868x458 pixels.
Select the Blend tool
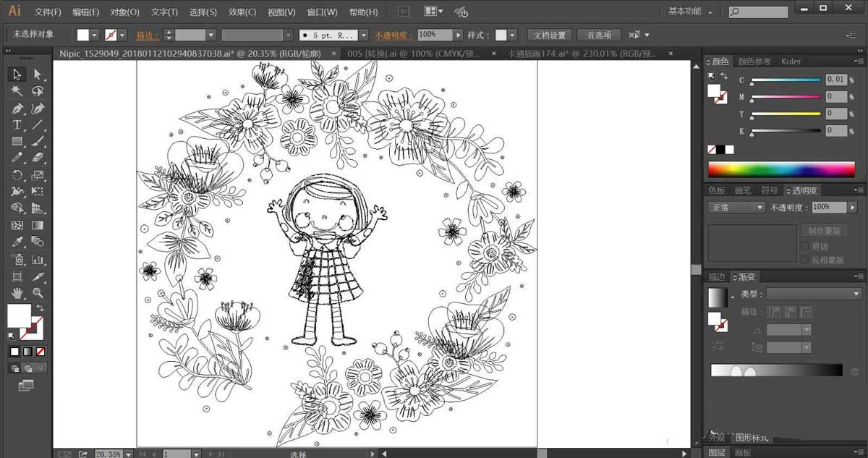38,242
